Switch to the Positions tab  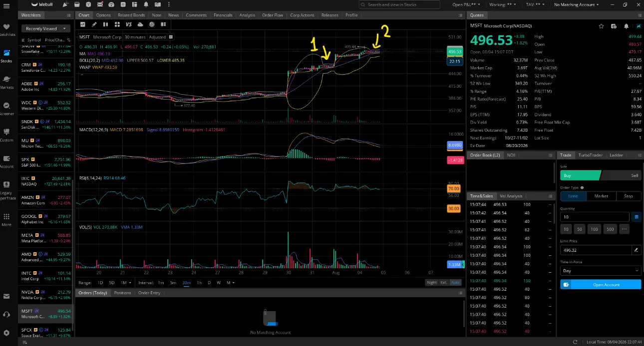122,293
